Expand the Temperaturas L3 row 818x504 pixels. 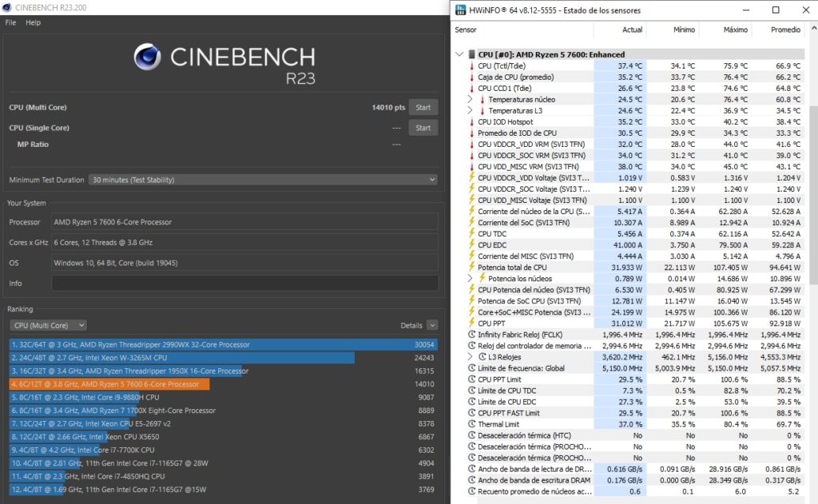coord(470,110)
